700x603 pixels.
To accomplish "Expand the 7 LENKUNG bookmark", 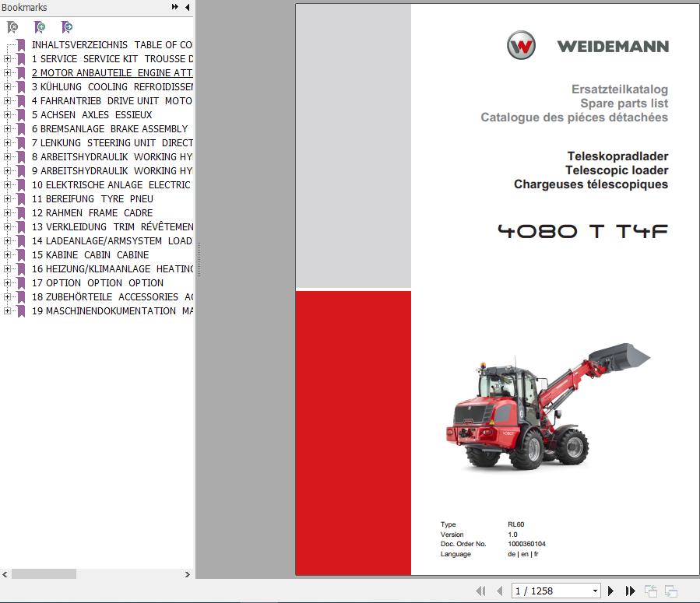I will (x=7, y=142).
